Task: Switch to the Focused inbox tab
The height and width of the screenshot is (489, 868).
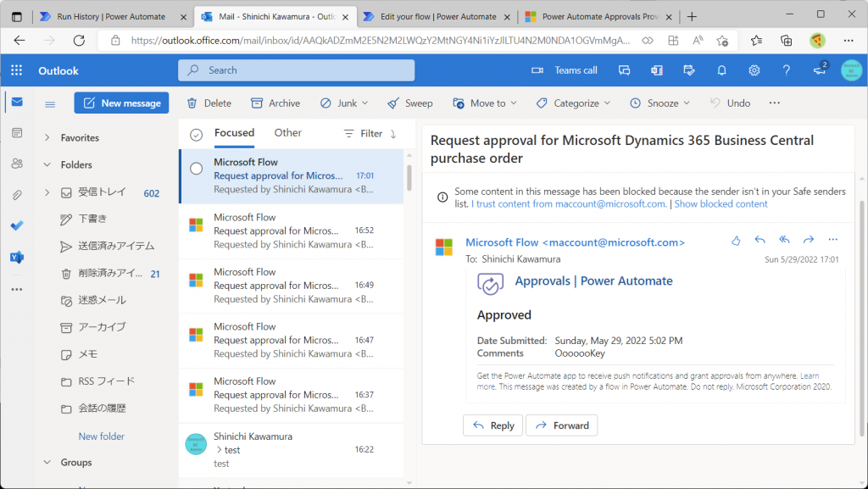Action: pos(234,133)
